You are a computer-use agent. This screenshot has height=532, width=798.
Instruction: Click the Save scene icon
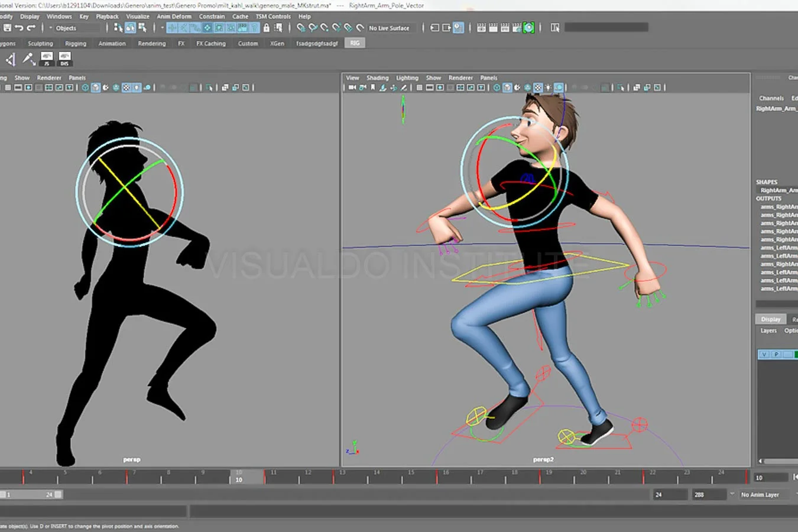[x=7, y=28]
